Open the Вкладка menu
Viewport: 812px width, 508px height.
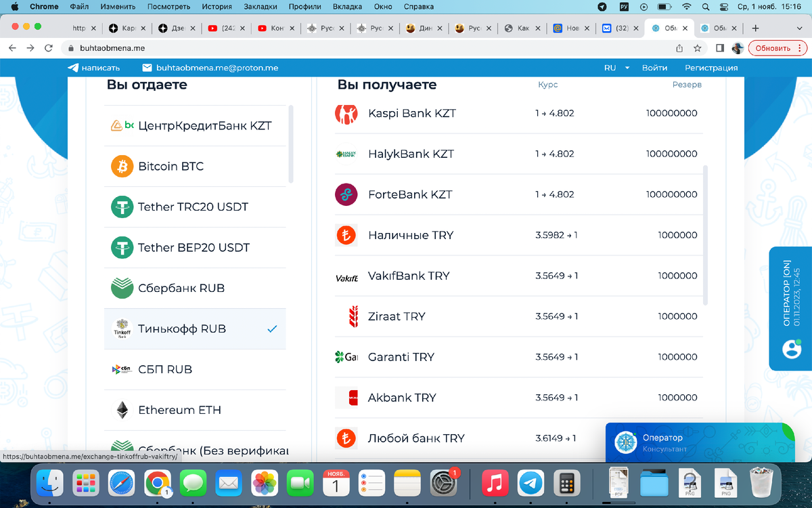coord(348,7)
